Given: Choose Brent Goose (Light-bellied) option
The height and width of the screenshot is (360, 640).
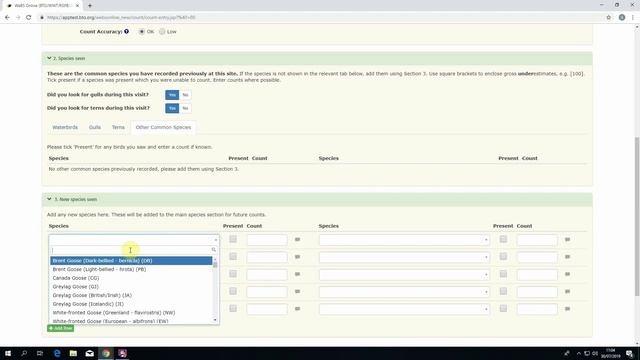Looking at the screenshot, I should pyautogui.click(x=131, y=269).
